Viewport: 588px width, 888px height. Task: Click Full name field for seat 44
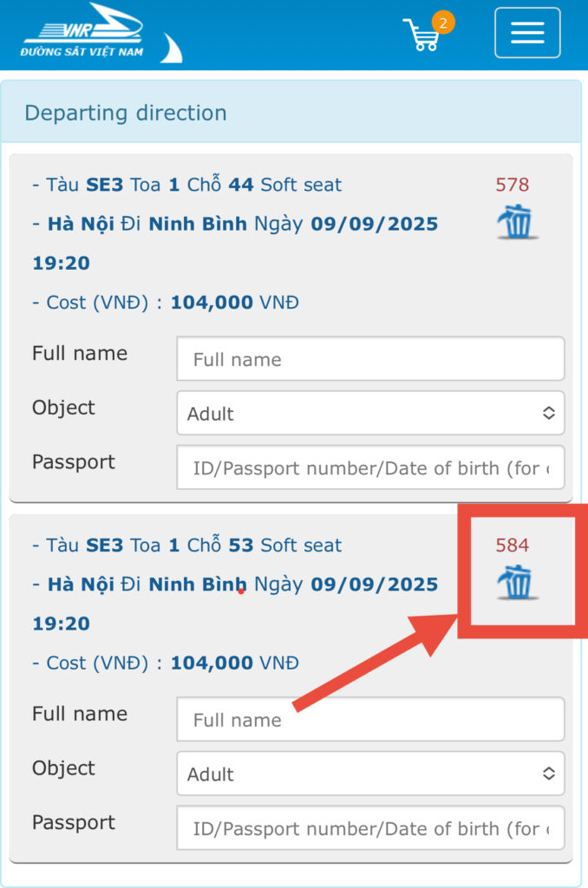[x=370, y=359]
